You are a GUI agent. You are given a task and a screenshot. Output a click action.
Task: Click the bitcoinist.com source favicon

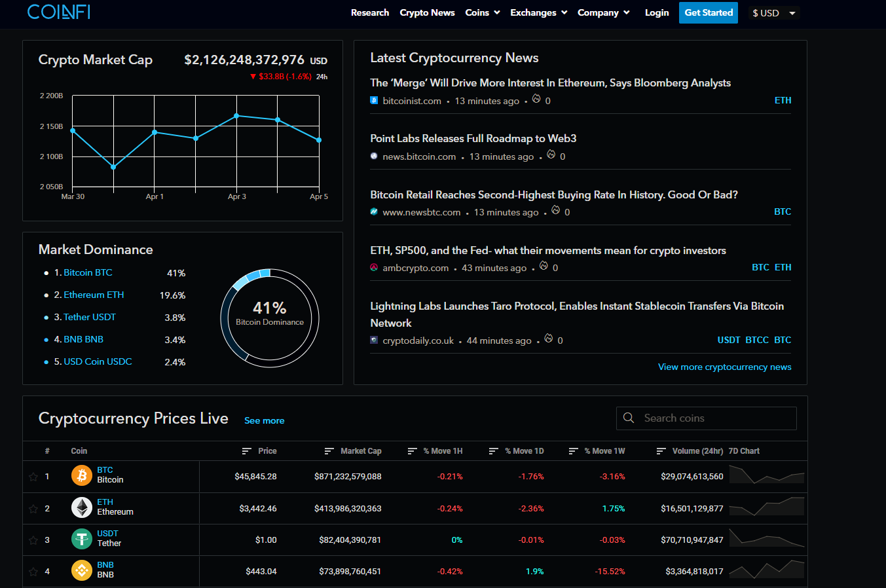click(x=374, y=101)
